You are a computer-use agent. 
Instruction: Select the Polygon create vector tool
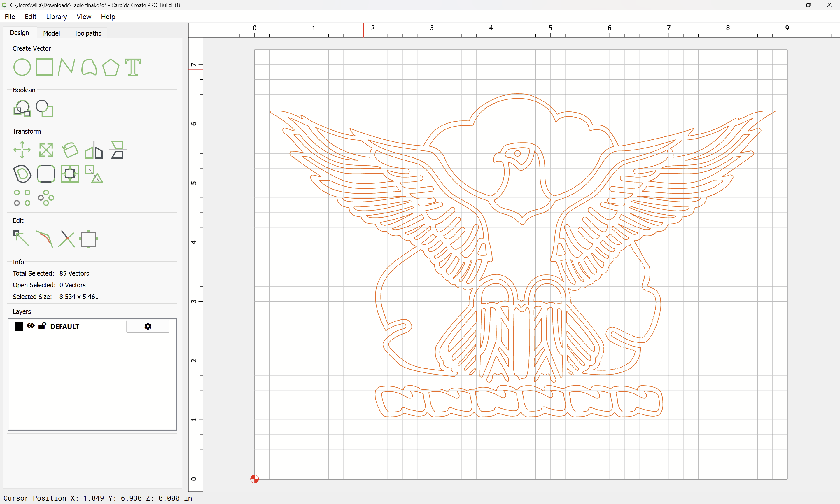(x=111, y=67)
